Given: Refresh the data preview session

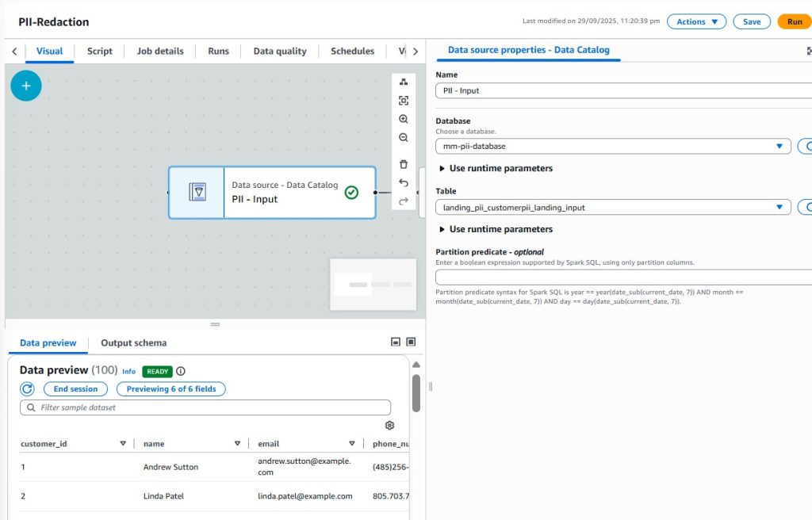Looking at the screenshot, I should click(x=27, y=389).
